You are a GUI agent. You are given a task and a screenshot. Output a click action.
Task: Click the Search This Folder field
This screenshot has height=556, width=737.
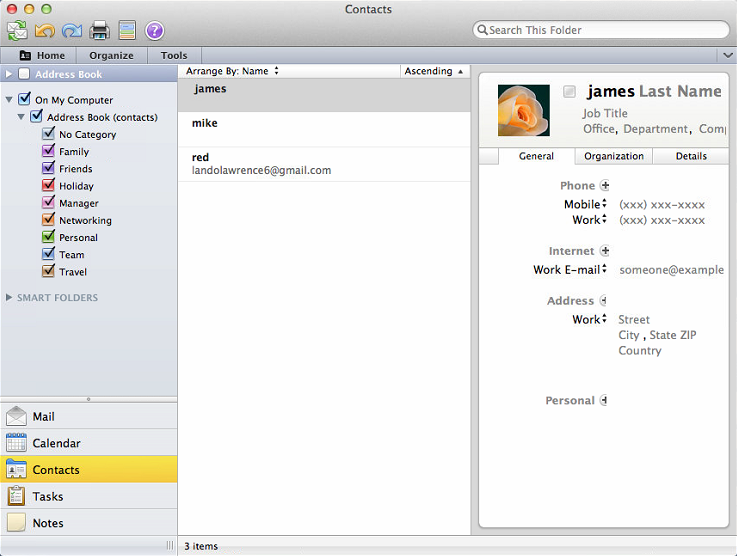[x=600, y=30]
